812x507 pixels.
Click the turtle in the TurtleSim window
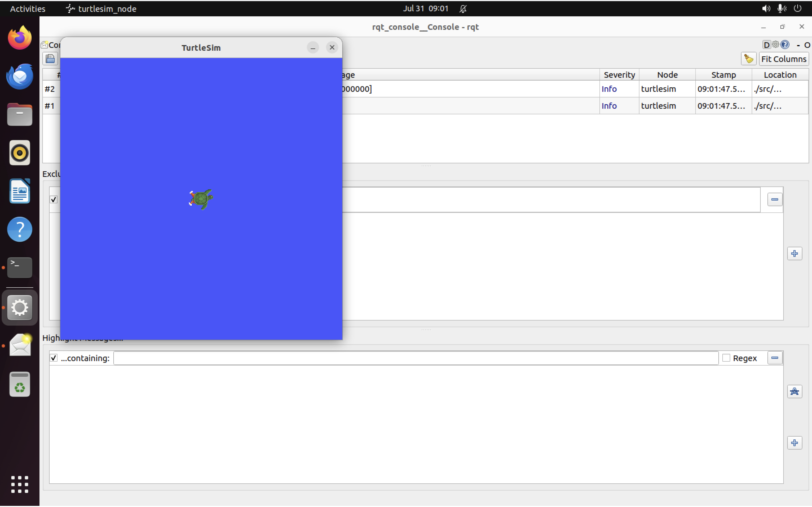coord(201,199)
